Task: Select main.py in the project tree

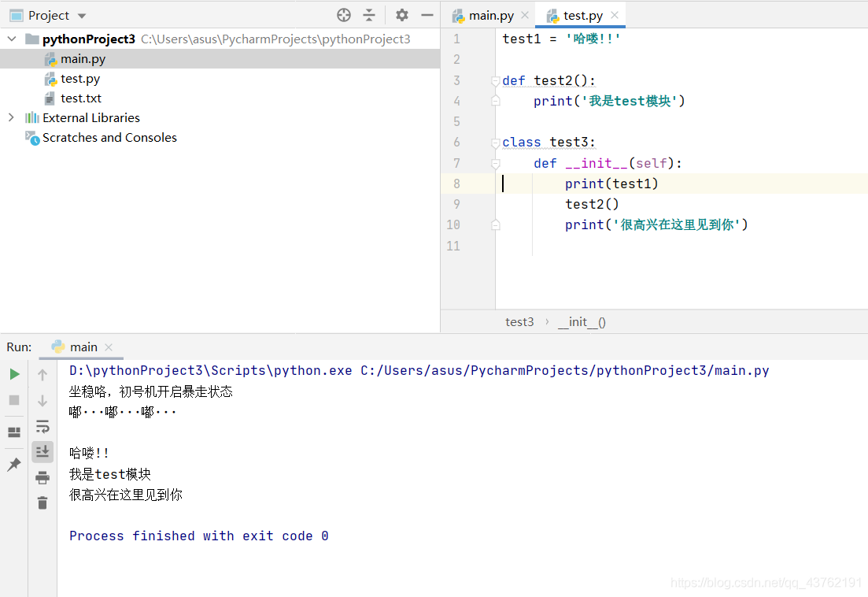Action: tap(83, 59)
